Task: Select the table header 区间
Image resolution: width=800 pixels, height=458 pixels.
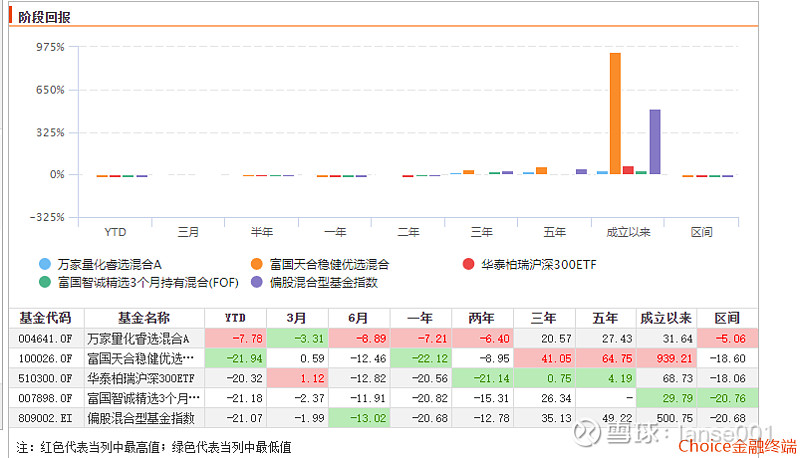Action: [728, 318]
